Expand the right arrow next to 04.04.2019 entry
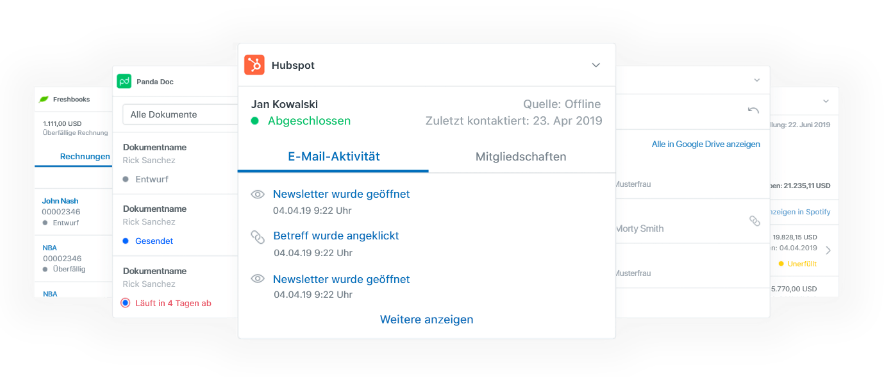This screenshot has width=894, height=377. click(x=828, y=250)
